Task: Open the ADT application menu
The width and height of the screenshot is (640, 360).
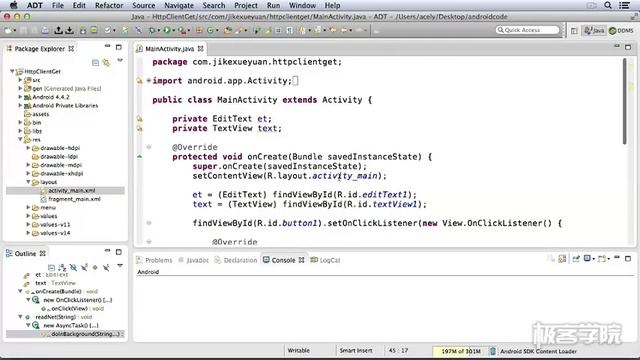Action: pos(35,5)
